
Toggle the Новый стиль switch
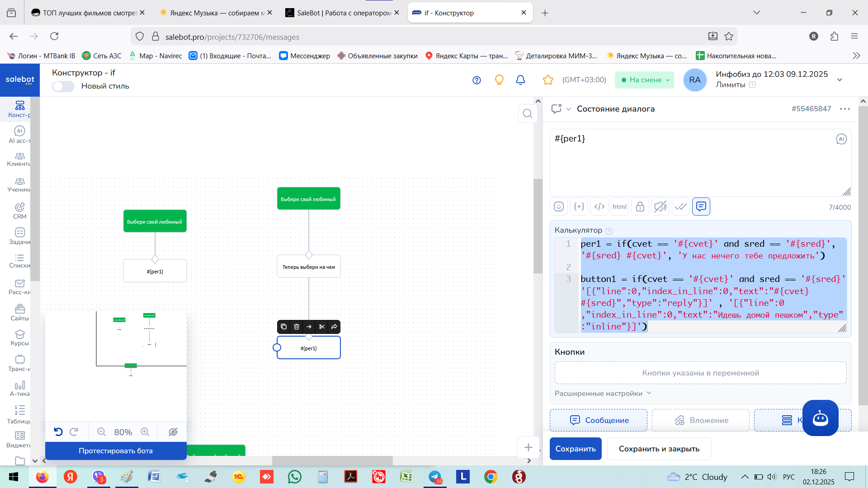click(63, 86)
